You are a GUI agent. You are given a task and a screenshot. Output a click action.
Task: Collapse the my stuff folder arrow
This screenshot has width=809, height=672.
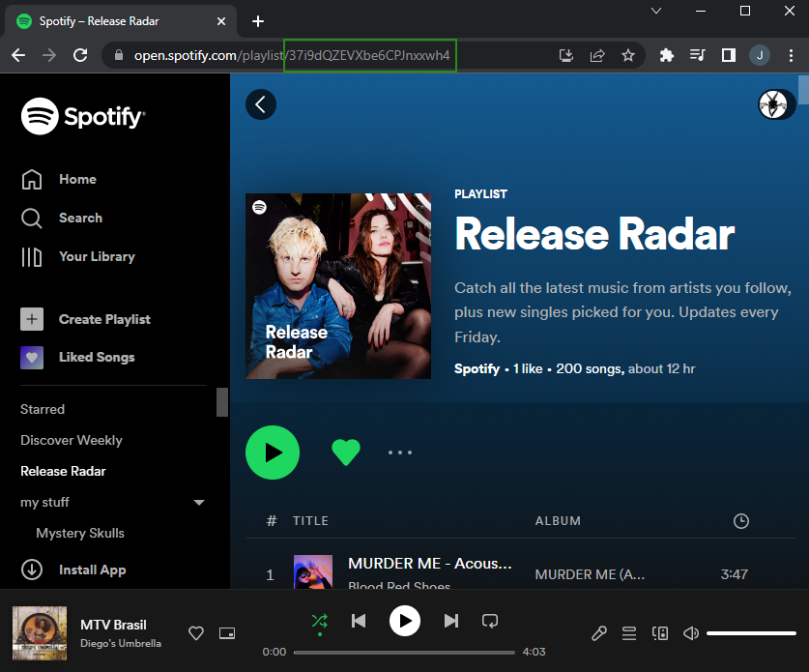coord(199,502)
